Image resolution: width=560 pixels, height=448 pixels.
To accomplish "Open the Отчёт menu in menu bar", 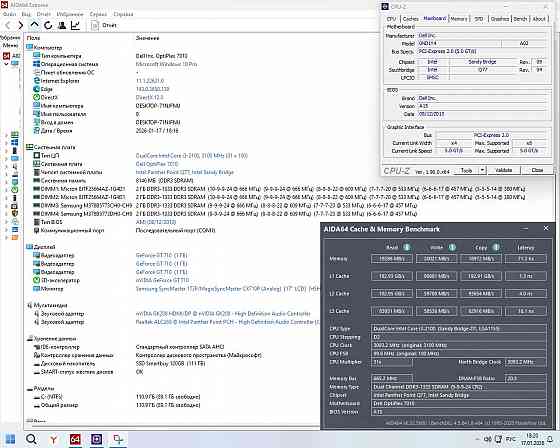I will [x=44, y=14].
